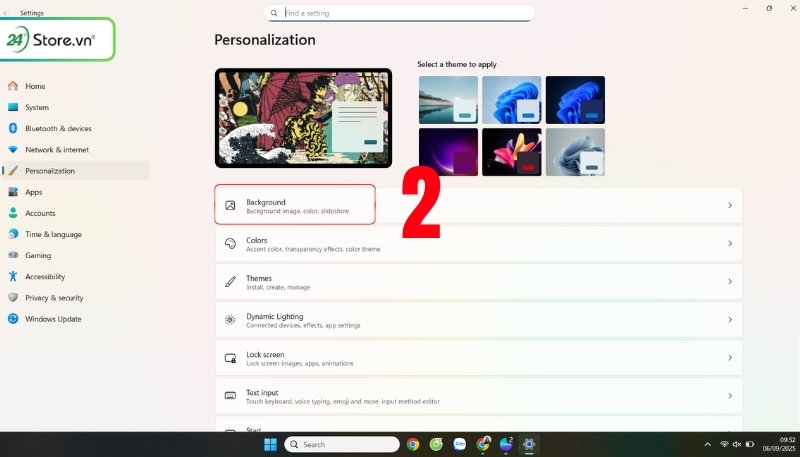Show hidden system tray icons

708,444
